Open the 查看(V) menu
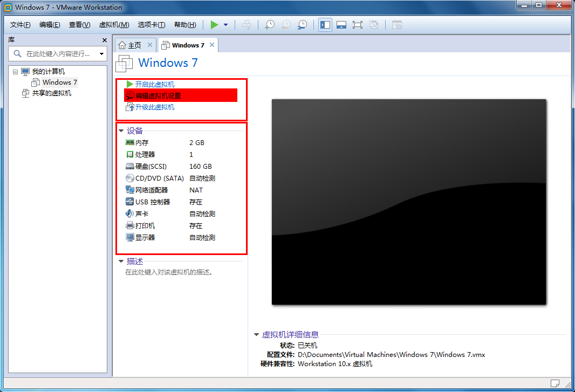 [x=80, y=25]
